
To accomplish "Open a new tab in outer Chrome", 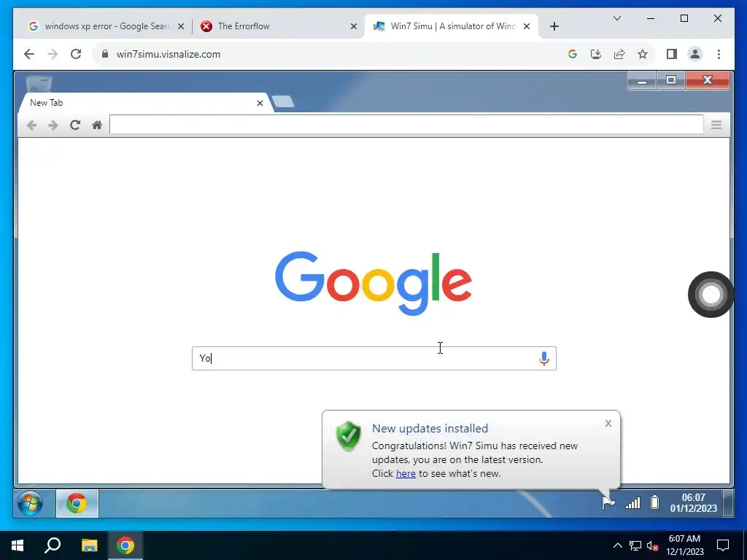I will tap(554, 26).
